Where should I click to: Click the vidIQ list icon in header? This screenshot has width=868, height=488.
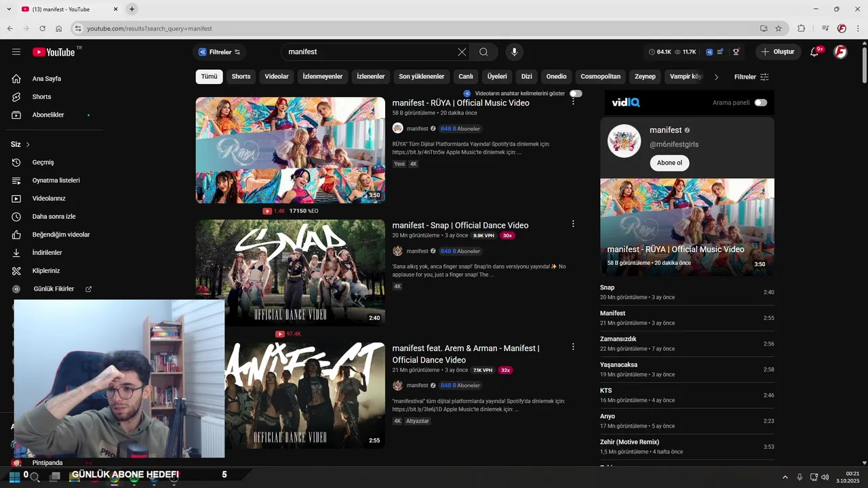(x=720, y=52)
